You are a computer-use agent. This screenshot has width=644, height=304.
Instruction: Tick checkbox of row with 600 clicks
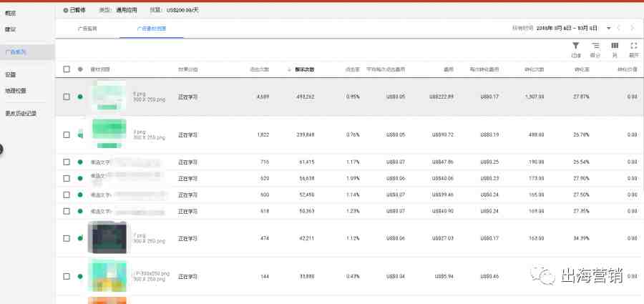67,195
